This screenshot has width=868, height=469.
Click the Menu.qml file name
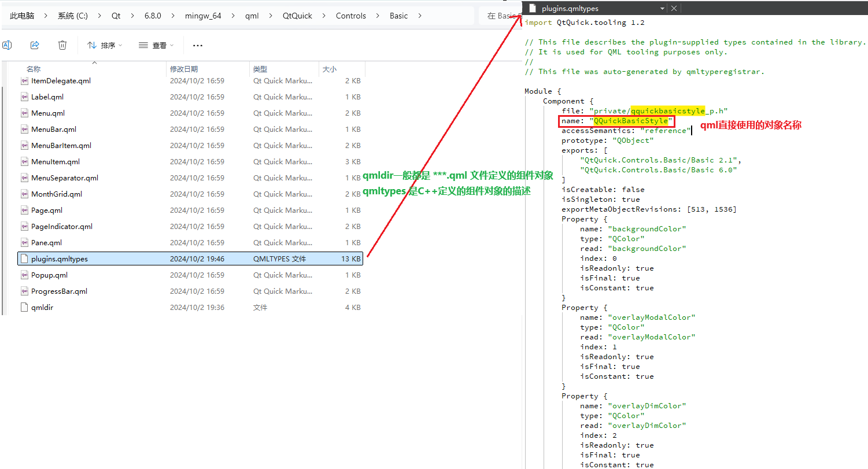point(48,113)
